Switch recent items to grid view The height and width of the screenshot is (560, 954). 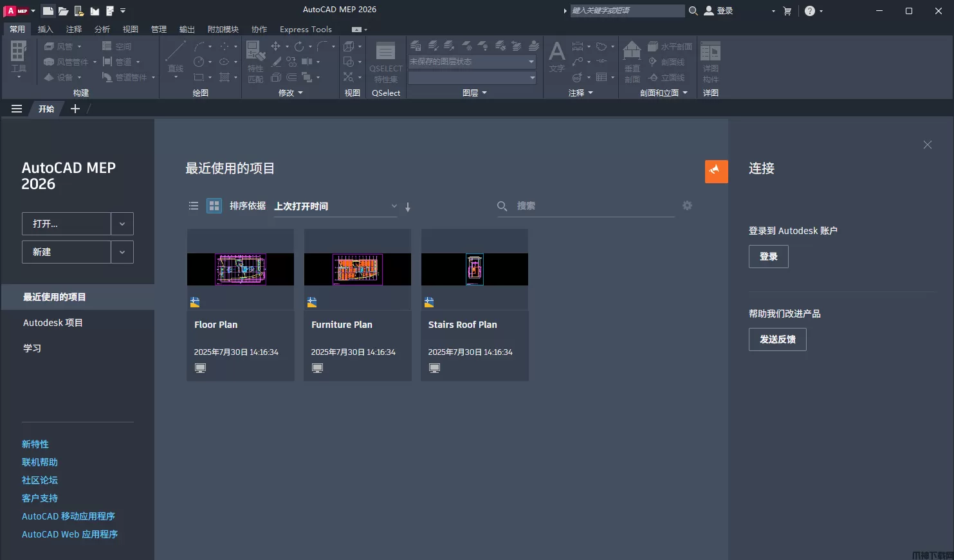[214, 206]
